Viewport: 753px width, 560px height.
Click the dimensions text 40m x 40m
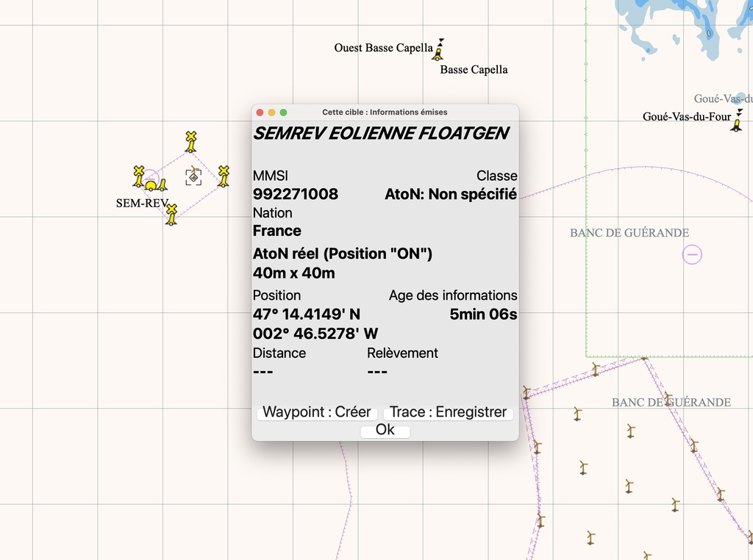click(x=294, y=273)
